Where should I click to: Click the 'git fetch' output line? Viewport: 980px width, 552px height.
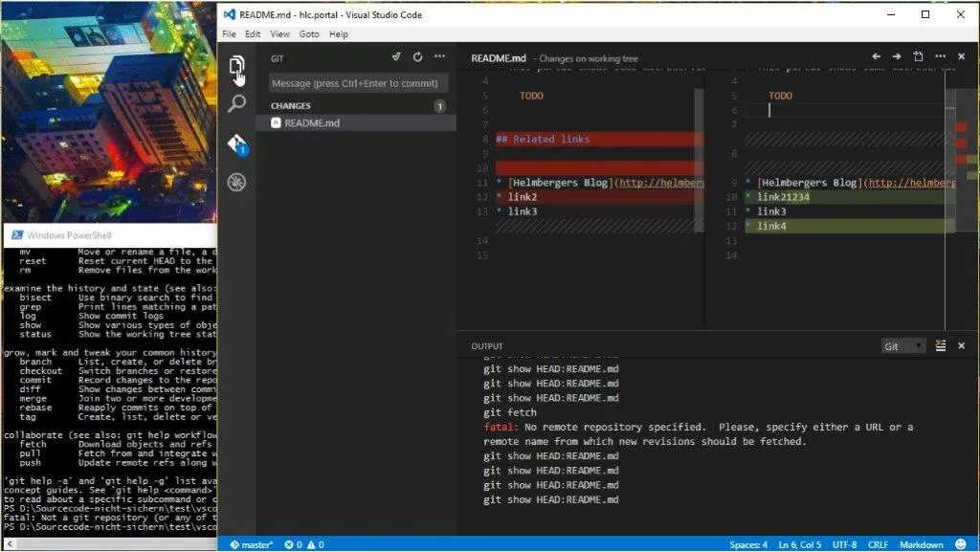pos(510,412)
